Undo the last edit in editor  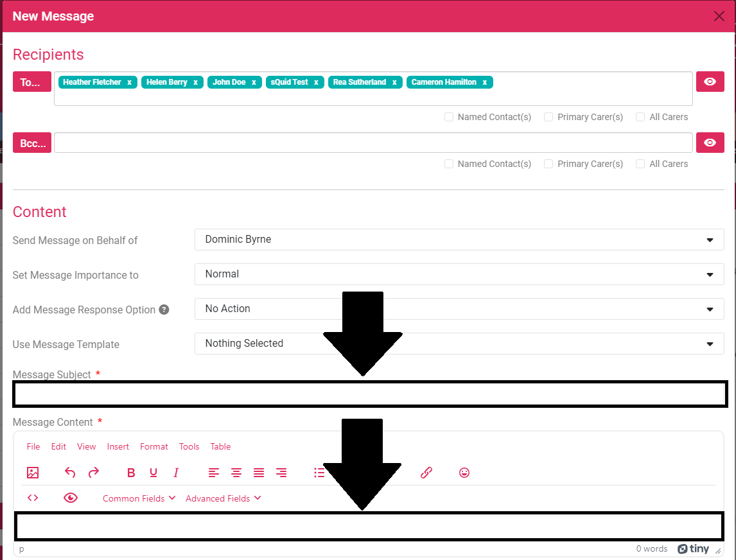[70, 473]
